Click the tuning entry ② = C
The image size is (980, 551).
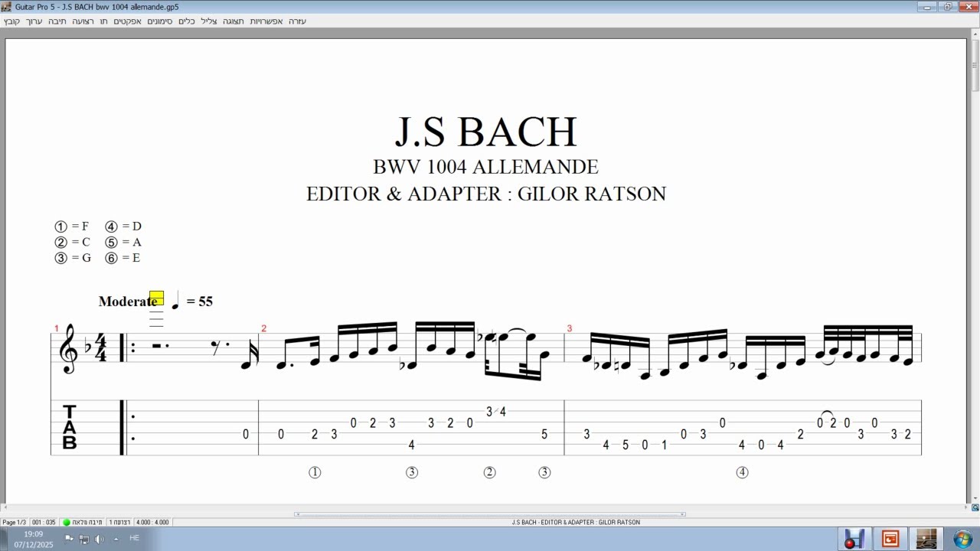pos(72,242)
